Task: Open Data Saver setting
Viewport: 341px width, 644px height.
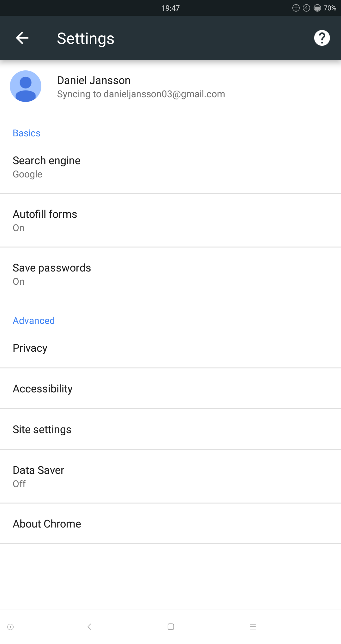Action: pos(170,477)
